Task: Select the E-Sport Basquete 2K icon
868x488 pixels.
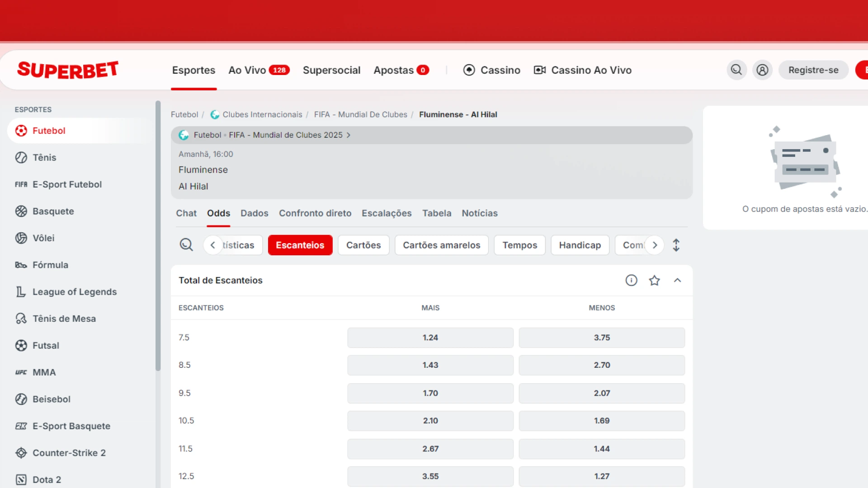Action: pyautogui.click(x=21, y=426)
